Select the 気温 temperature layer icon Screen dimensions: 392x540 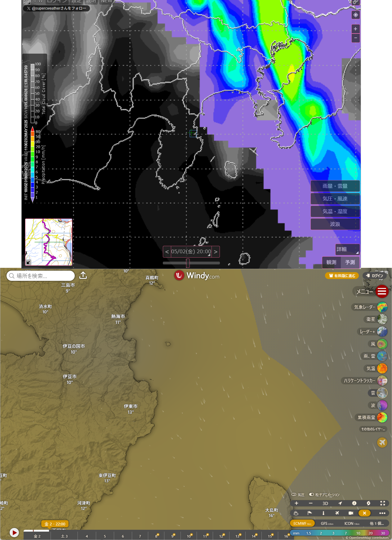[x=382, y=368]
